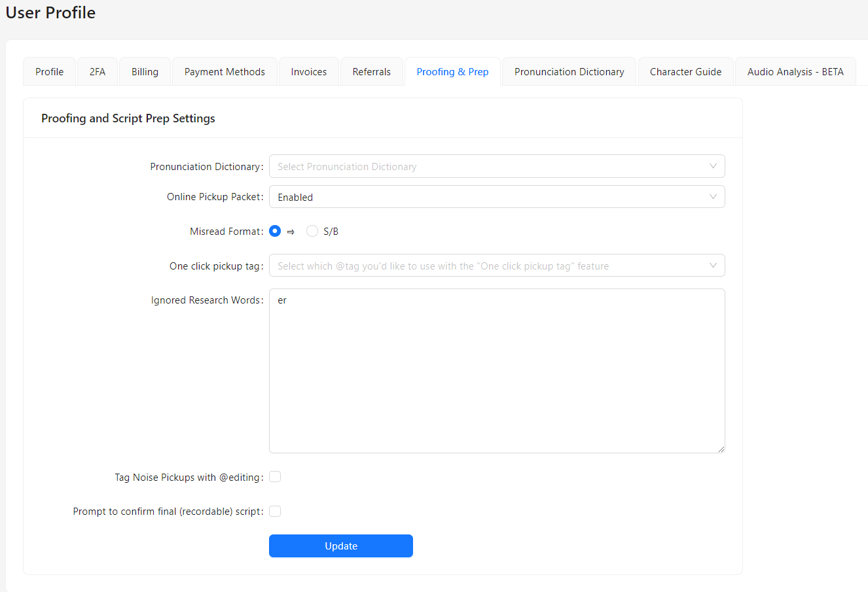Reselect the active Proofing & Prep tab
The width and height of the screenshot is (868, 592).
coord(452,71)
